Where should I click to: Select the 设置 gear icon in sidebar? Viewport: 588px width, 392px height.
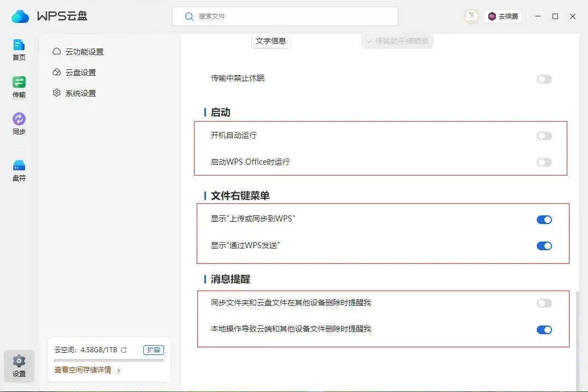19,366
